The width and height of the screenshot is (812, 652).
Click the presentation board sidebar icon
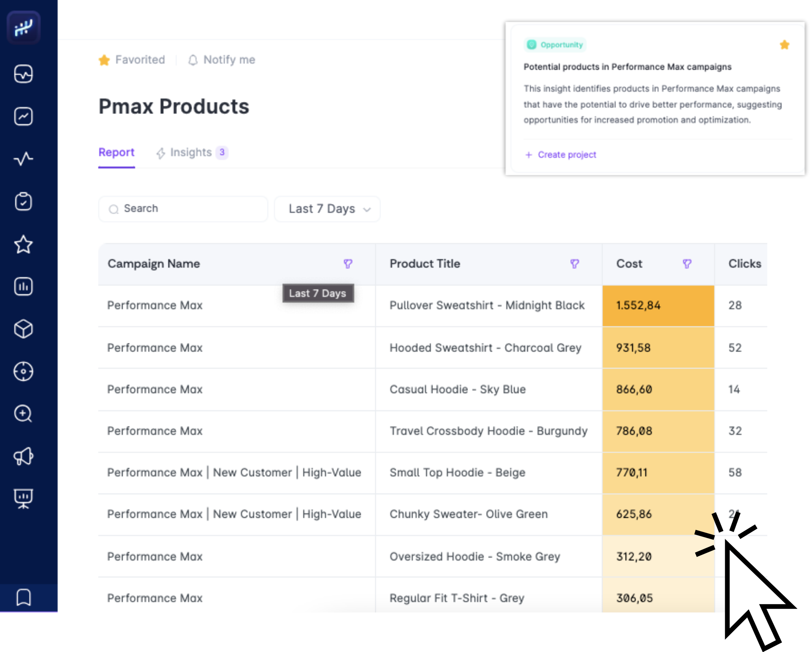pyautogui.click(x=23, y=499)
